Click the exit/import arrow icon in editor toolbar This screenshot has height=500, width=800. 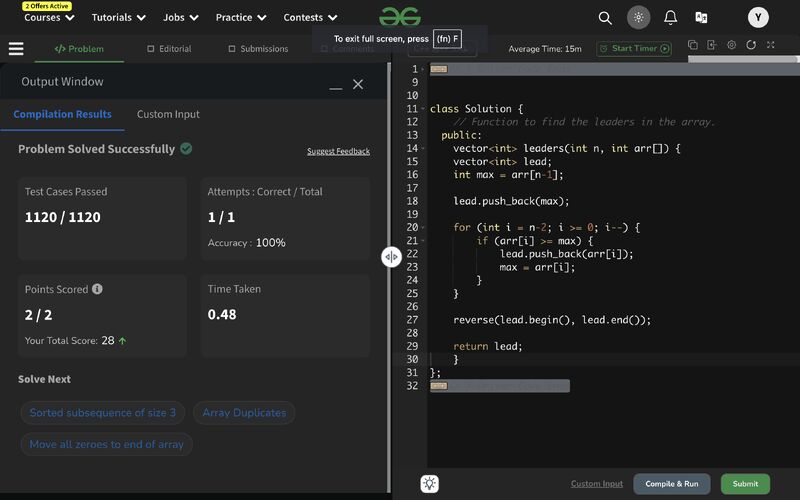tap(712, 45)
